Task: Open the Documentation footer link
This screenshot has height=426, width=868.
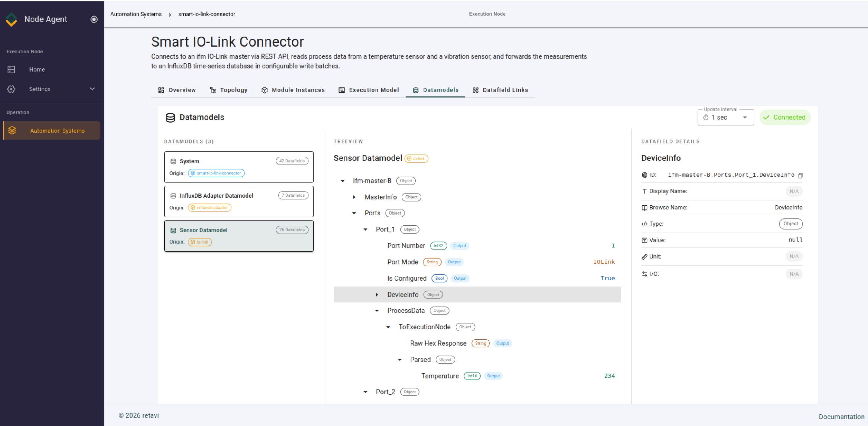Action: [841, 417]
